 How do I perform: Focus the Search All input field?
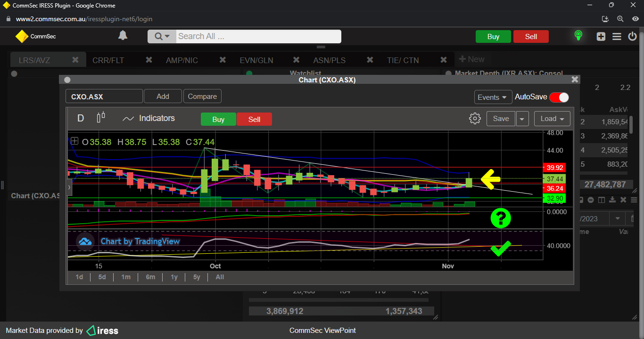(x=258, y=36)
